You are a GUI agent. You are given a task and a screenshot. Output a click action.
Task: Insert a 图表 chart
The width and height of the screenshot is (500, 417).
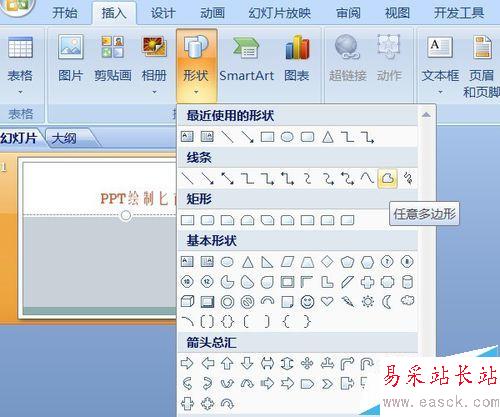pyautogui.click(x=297, y=58)
